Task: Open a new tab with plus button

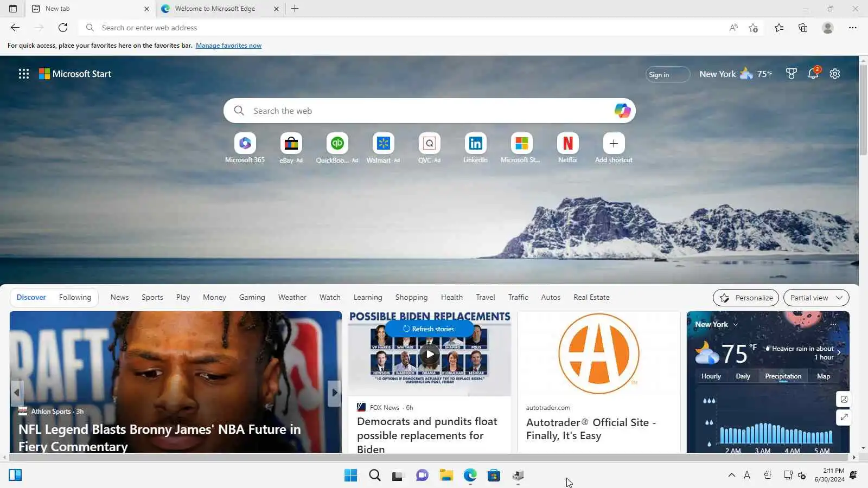Action: click(295, 9)
